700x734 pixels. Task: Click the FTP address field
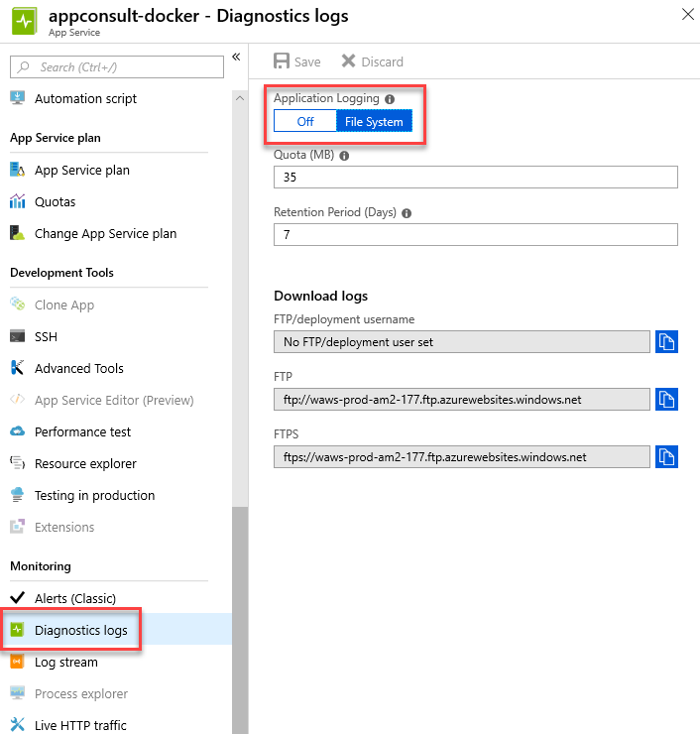coord(462,400)
